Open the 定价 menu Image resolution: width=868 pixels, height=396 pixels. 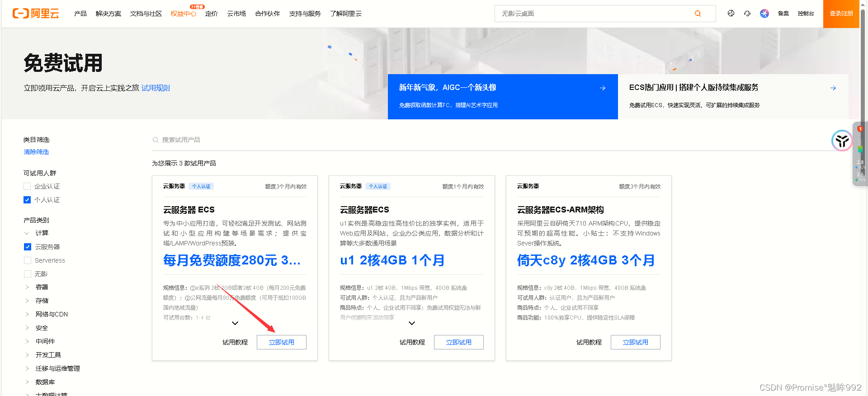pos(212,14)
